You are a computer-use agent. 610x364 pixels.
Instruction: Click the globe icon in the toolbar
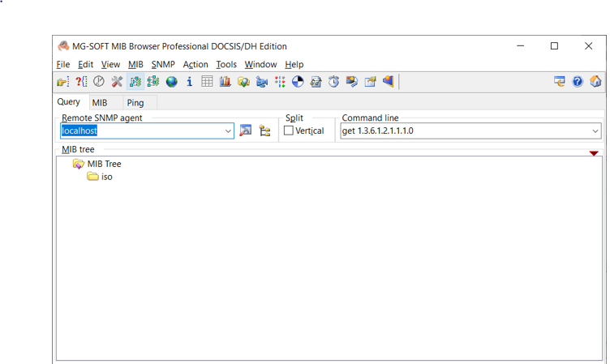172,82
